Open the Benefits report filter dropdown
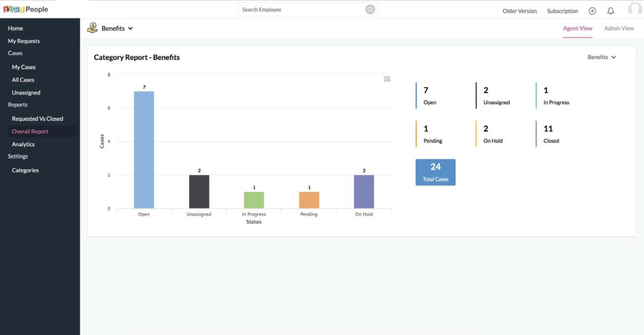Viewport: 644px width, 335px height. click(x=602, y=57)
